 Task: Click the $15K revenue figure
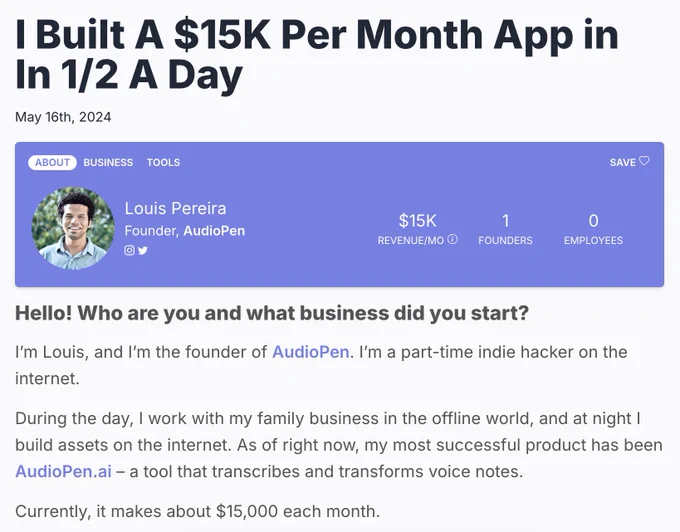[x=417, y=220]
